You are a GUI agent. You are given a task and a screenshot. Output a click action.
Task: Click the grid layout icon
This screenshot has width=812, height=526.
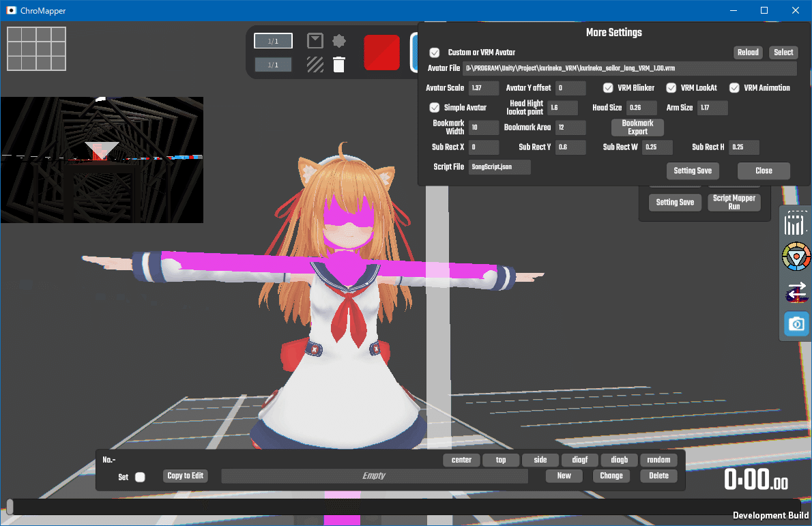click(36, 48)
